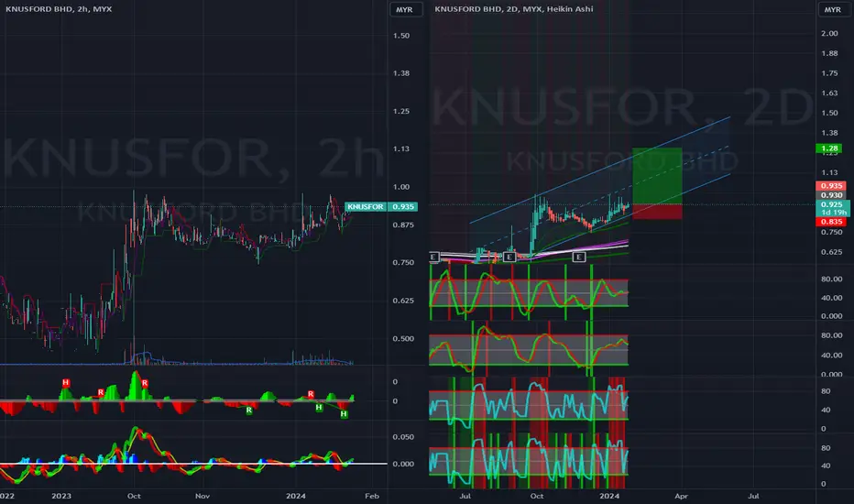Click the 0.500 price level on the 2h chart axis
This screenshot has width=854, height=504.
tap(402, 338)
